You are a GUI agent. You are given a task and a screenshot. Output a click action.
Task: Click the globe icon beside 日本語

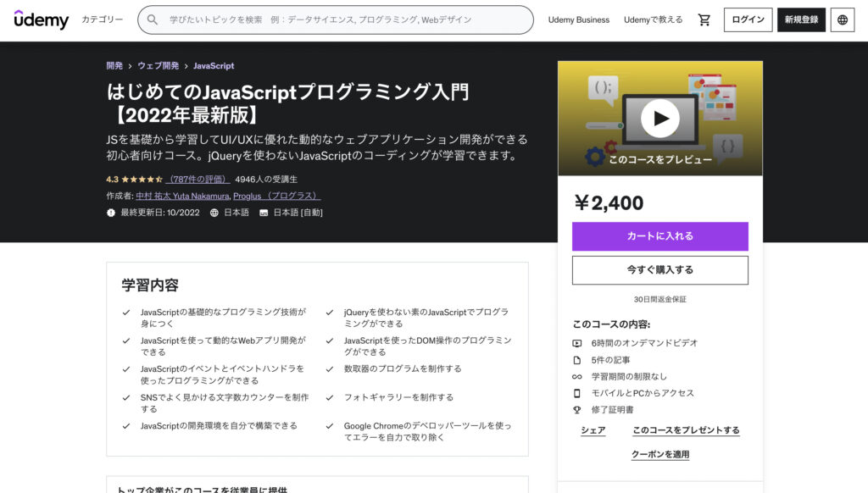[214, 213]
